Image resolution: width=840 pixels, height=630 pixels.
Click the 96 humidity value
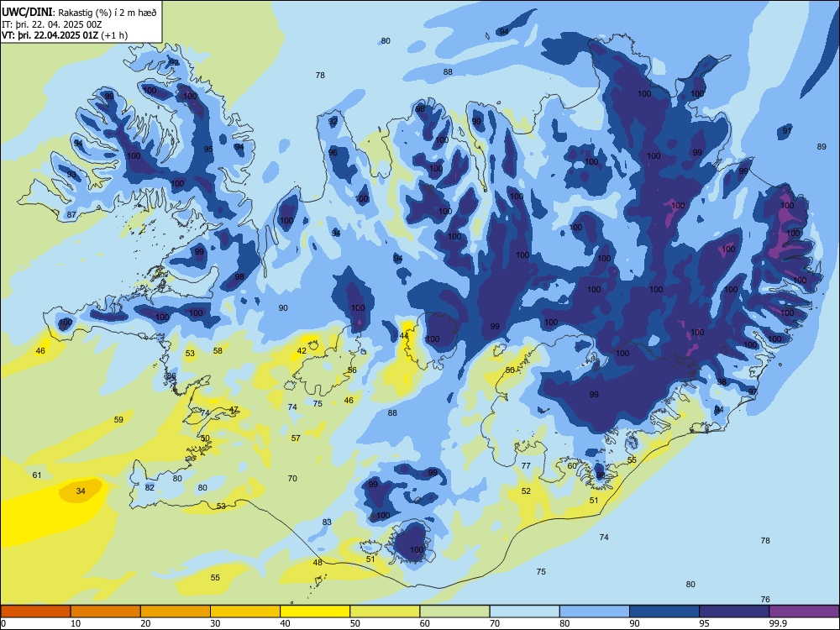tap(333, 153)
